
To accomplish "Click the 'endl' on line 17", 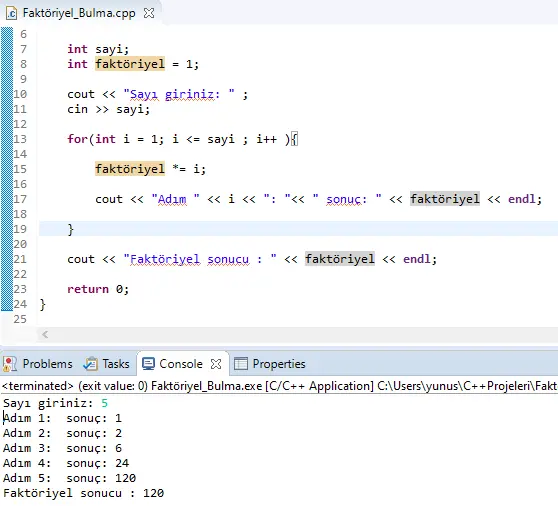I will (x=522, y=199).
